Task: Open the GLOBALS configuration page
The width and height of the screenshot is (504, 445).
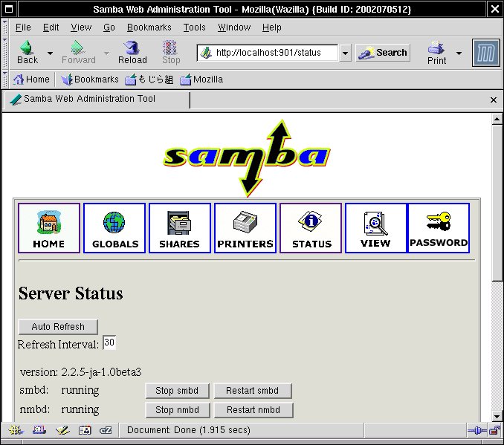Action: [x=114, y=228]
